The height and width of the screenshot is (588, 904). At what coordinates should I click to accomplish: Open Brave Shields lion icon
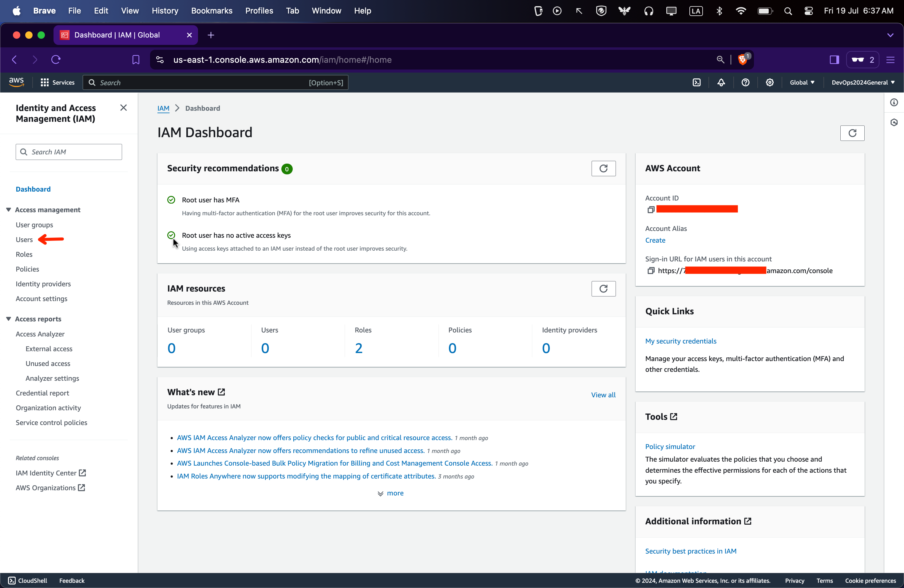point(743,60)
